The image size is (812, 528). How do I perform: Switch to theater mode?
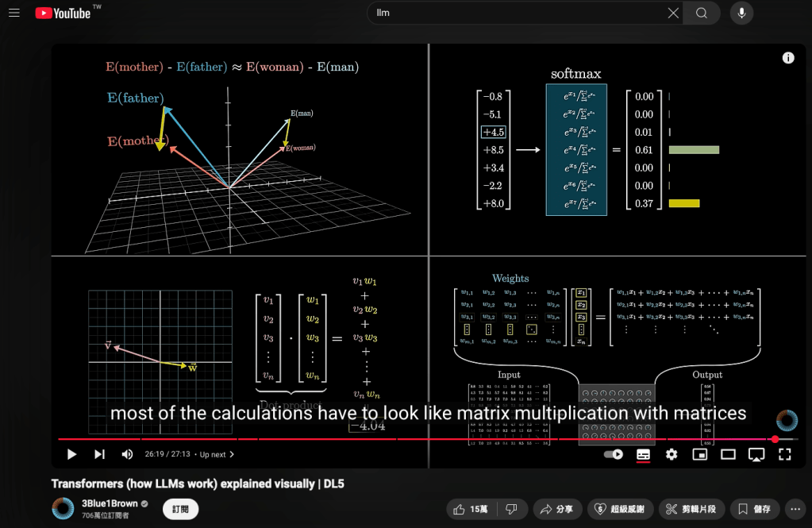(x=728, y=454)
